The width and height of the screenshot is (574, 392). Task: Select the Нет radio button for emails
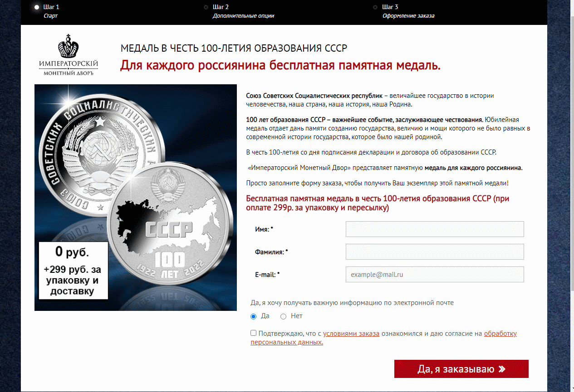click(x=284, y=316)
